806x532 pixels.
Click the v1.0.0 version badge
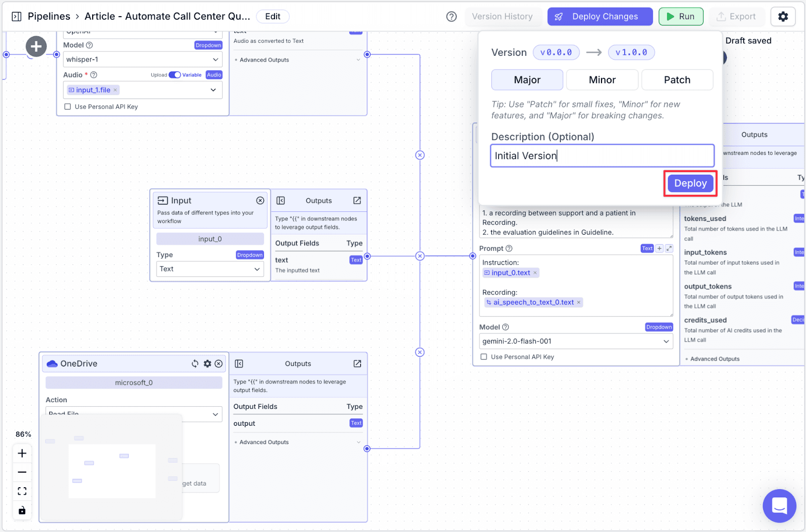(x=631, y=52)
